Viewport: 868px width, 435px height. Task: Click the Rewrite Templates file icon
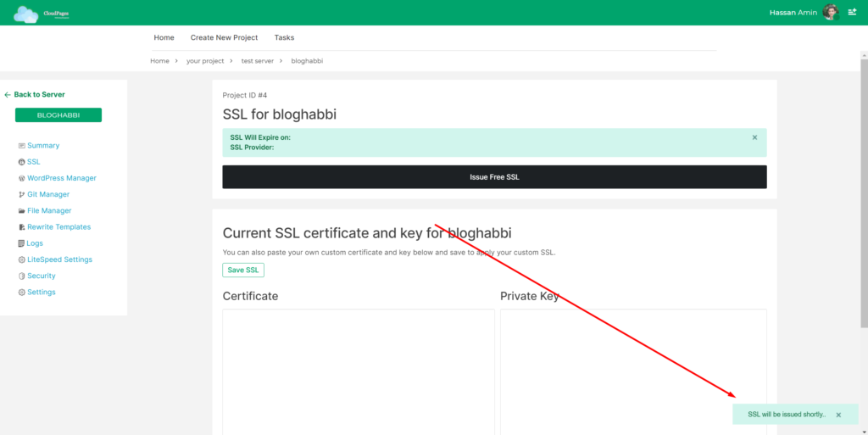(21, 227)
